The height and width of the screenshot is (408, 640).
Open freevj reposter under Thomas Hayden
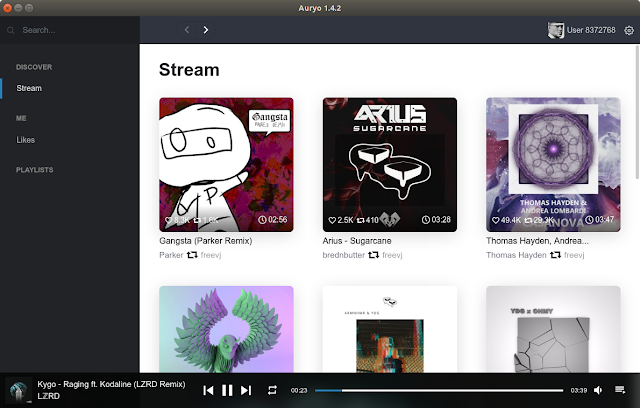[x=574, y=255]
